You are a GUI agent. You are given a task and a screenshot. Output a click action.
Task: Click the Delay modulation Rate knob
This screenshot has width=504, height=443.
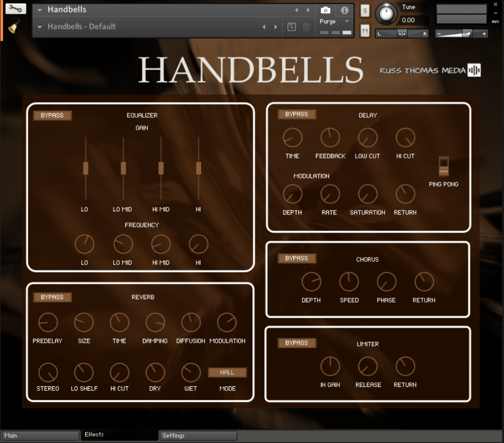click(x=330, y=194)
